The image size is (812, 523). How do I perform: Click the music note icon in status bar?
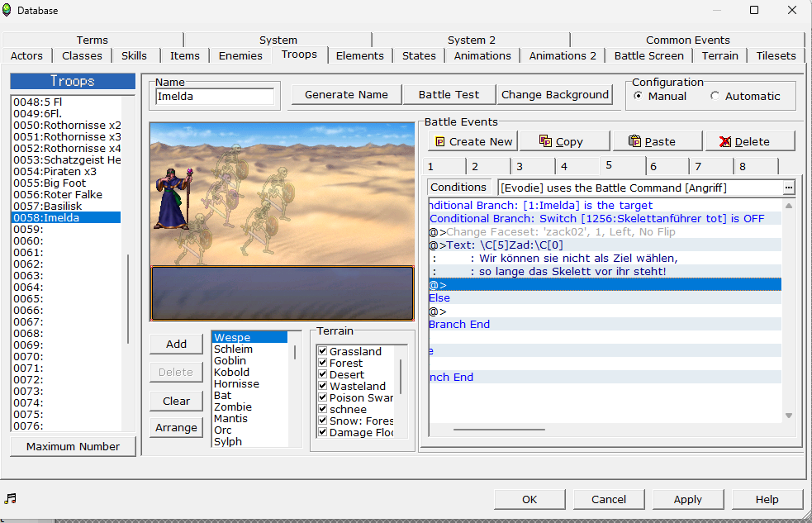coord(10,498)
